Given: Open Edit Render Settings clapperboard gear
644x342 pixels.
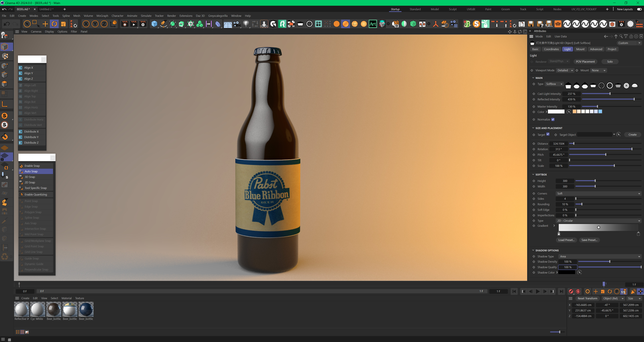Looking at the screenshot, I should pyautogui.click(x=143, y=24).
